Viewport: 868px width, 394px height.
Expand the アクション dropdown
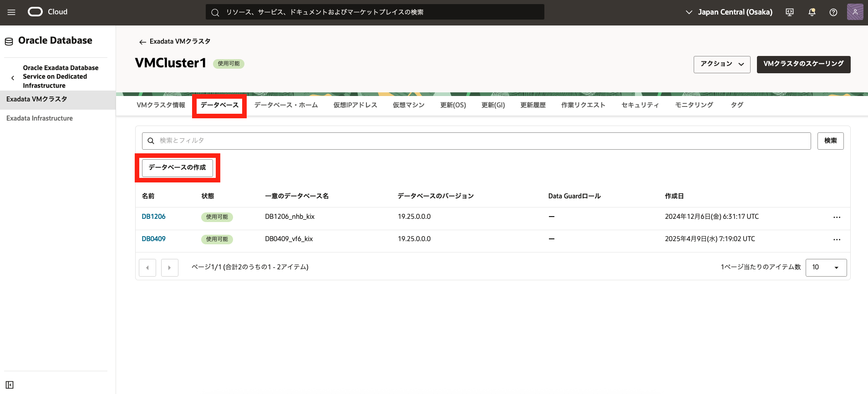point(721,64)
